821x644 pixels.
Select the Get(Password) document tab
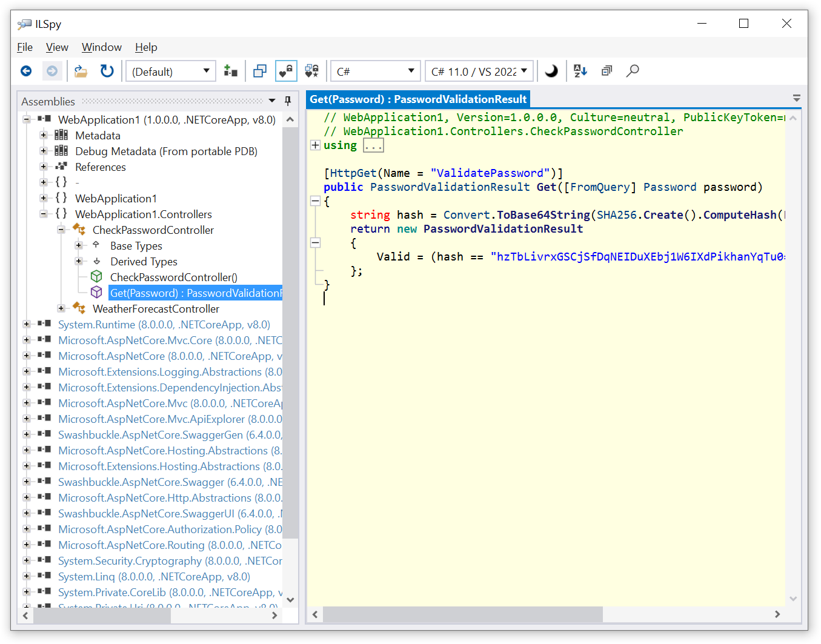coord(418,99)
